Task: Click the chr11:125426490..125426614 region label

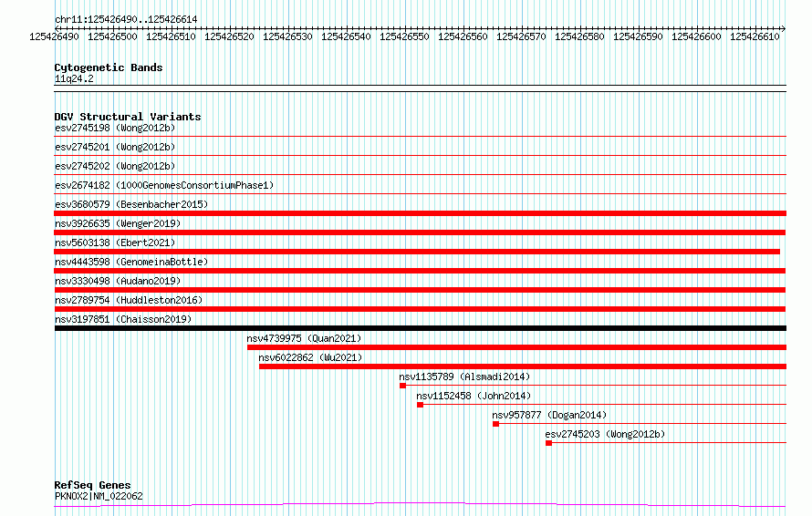Action: 126,19
